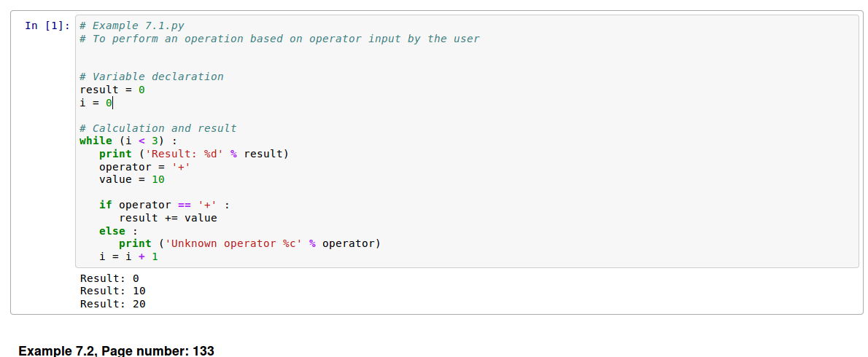Click the 'Result: 0' output line

point(109,278)
